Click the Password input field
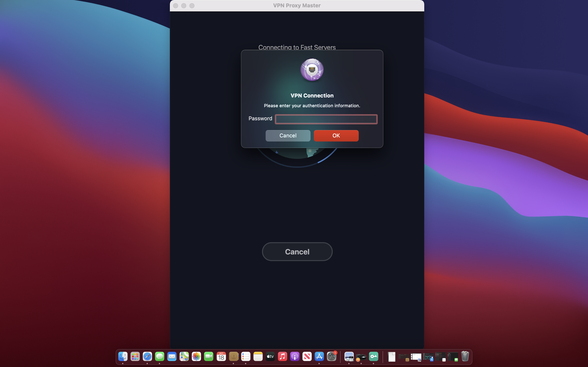 point(326,119)
